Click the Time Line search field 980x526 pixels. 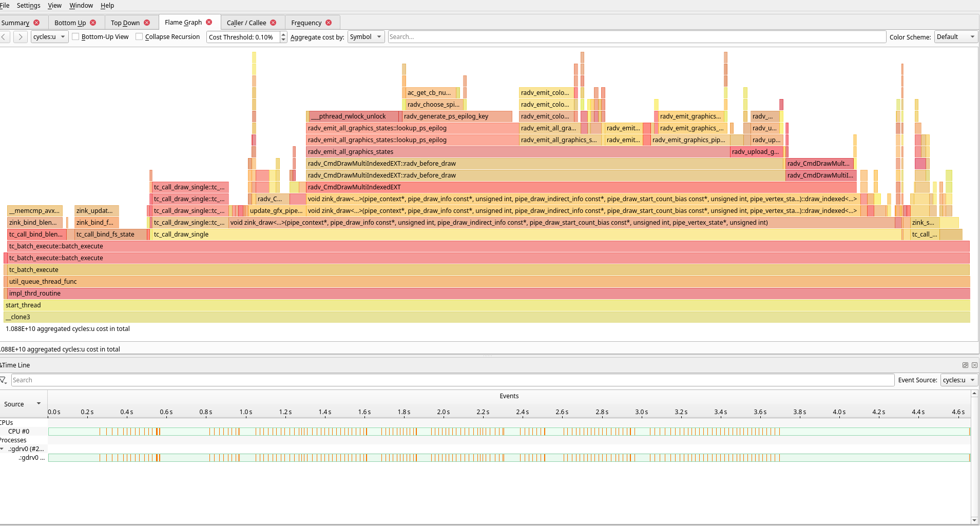452,380
